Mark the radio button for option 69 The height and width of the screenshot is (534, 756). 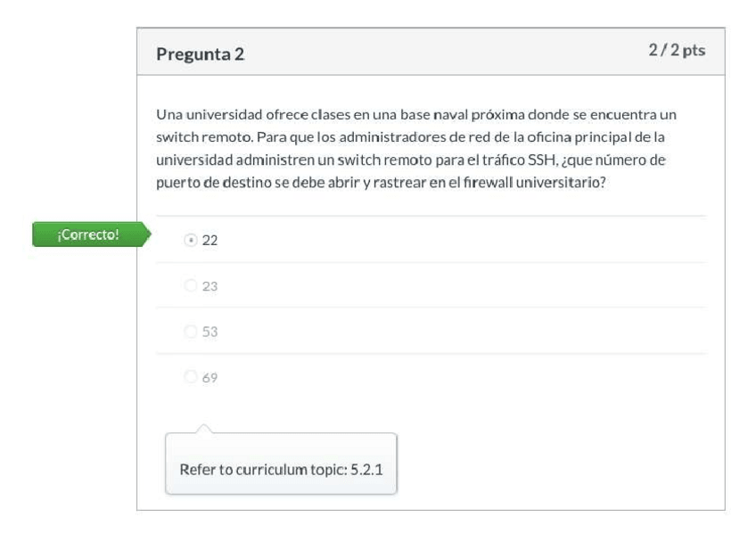[190, 377]
